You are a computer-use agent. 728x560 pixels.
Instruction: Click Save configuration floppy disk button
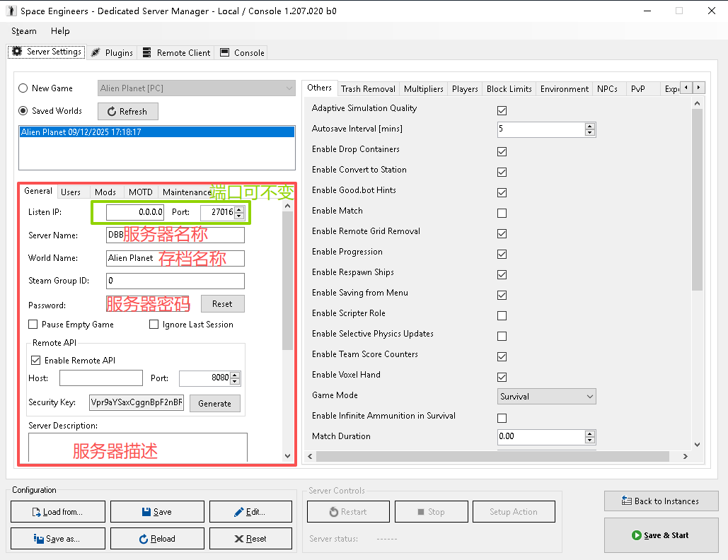(157, 512)
